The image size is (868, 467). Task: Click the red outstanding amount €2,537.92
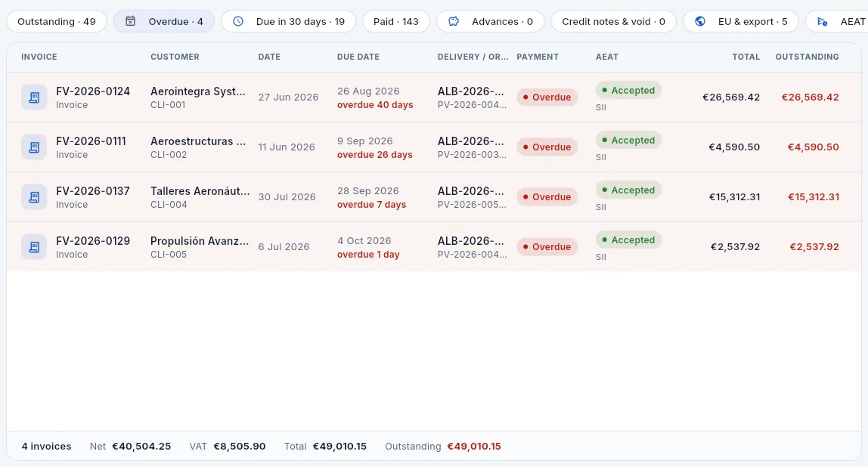(814, 247)
